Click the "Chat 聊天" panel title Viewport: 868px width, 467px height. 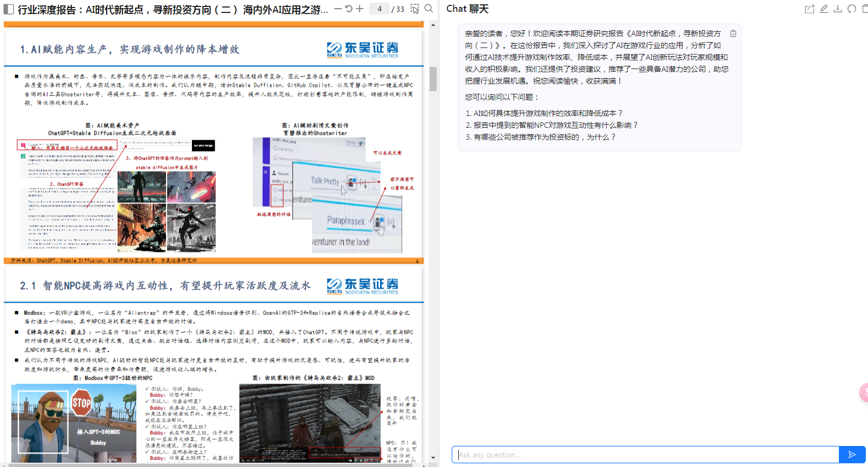tap(467, 9)
